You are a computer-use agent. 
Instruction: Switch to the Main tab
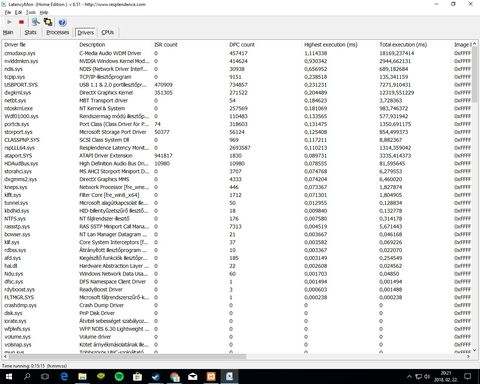pyautogui.click(x=8, y=32)
